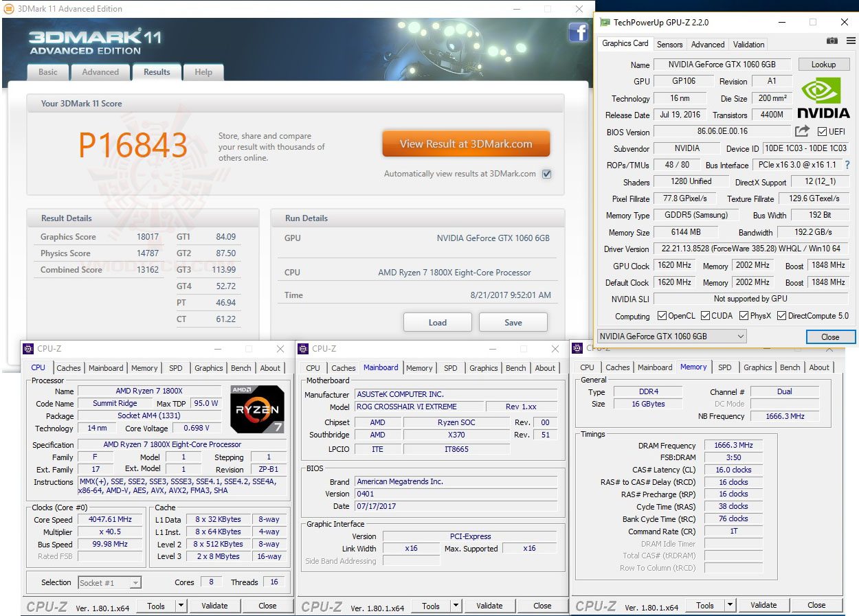Click the question mark beside Bus Interface
Screen dimensions: 859x616
pos(847,165)
